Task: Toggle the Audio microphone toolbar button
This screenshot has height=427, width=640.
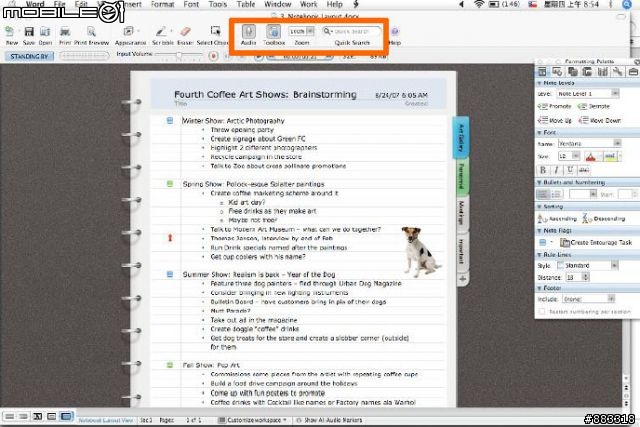Action: (x=249, y=31)
